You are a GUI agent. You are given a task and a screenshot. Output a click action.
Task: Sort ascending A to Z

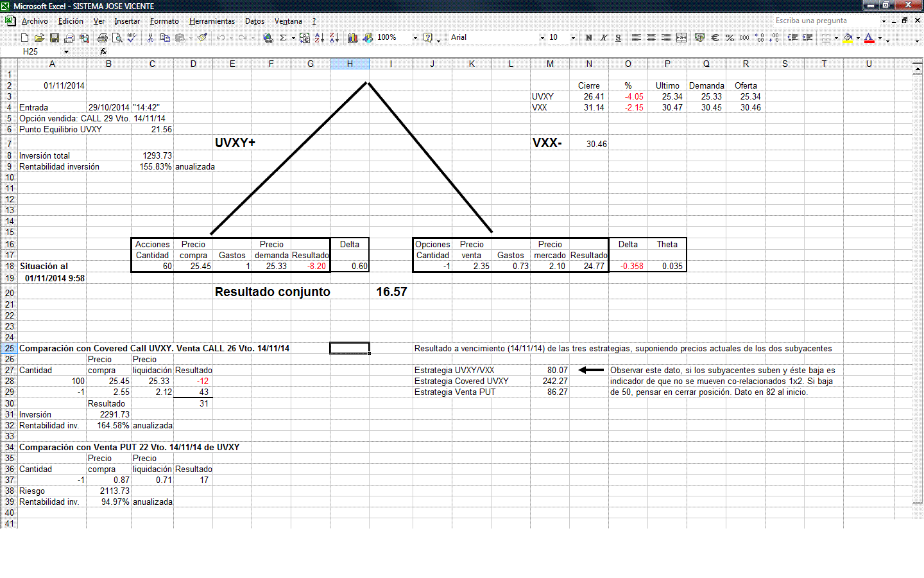[320, 38]
